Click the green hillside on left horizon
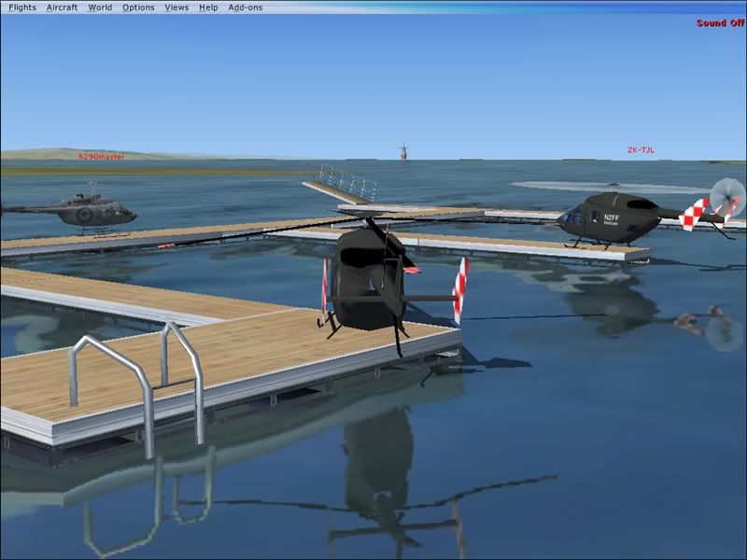747x560 pixels. pyautogui.click(x=56, y=152)
